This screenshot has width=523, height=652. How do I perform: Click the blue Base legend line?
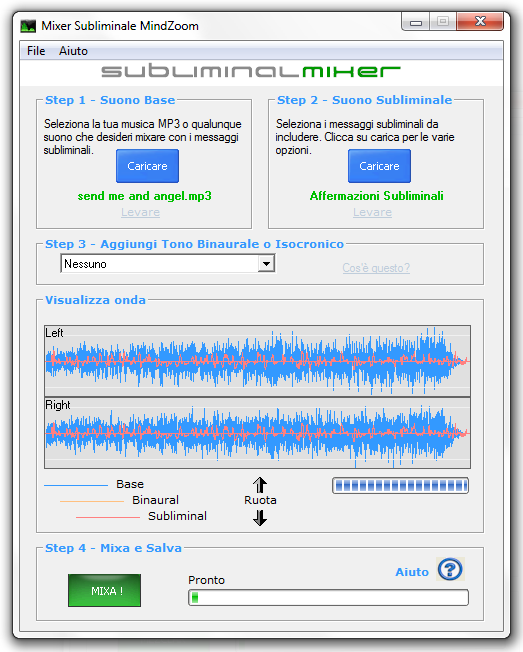76,485
